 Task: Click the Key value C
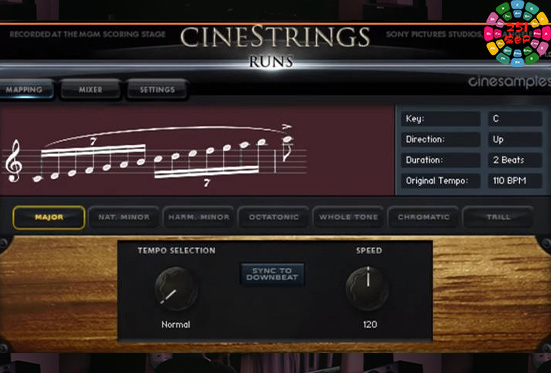coord(515,119)
